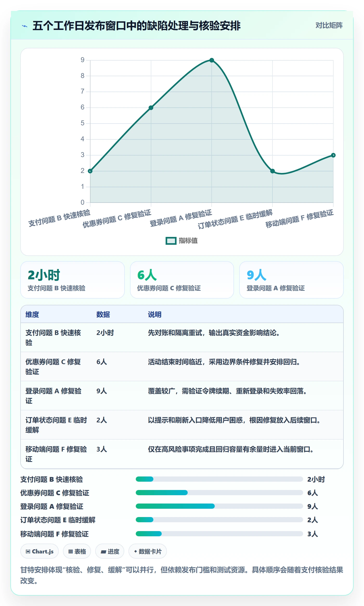The width and height of the screenshot is (364, 606).
Task: Click the Chart.js tag chip
Action: pyautogui.click(x=40, y=551)
